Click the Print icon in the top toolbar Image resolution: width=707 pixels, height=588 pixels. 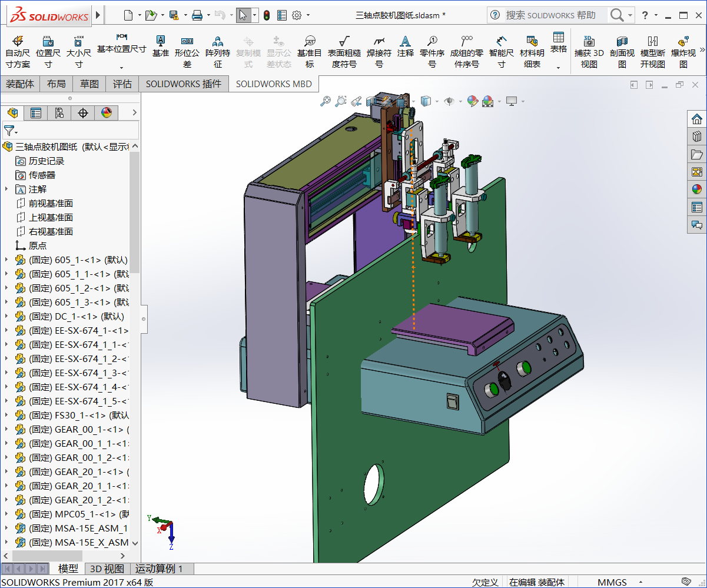197,15
